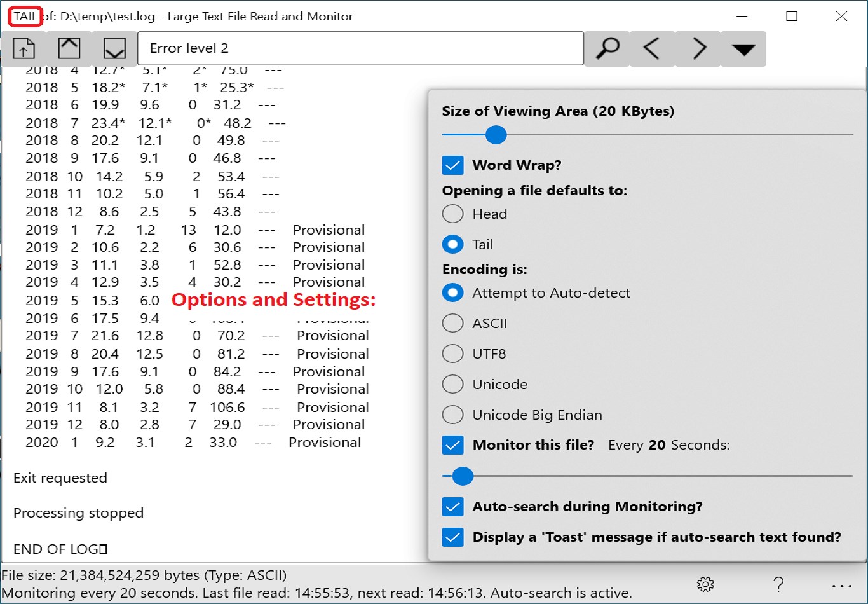868x604 pixels.
Task: Click the log row for 2018 12 8.6
Action: [x=152, y=212]
